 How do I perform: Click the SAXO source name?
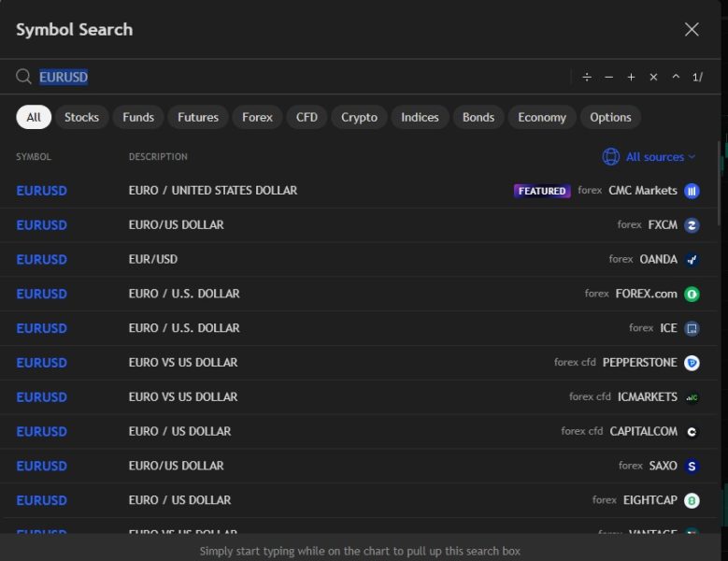tap(663, 466)
